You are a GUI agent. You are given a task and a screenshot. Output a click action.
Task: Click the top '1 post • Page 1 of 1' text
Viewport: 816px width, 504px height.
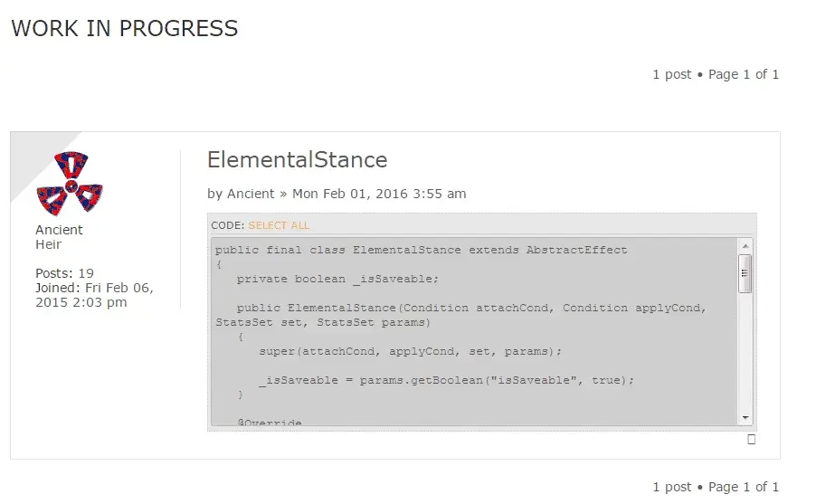[716, 74]
